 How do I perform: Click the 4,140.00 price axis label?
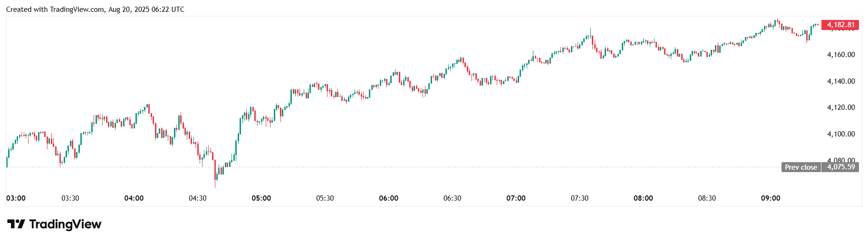[841, 81]
